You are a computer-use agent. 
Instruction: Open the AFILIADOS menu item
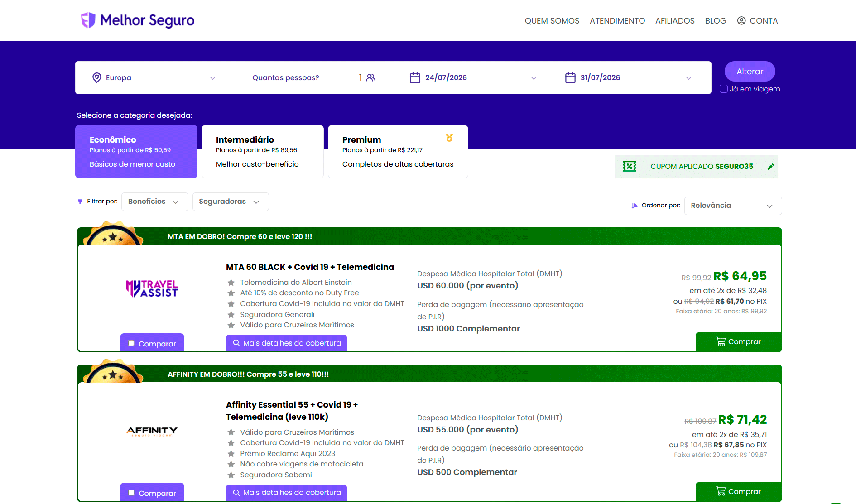point(675,21)
